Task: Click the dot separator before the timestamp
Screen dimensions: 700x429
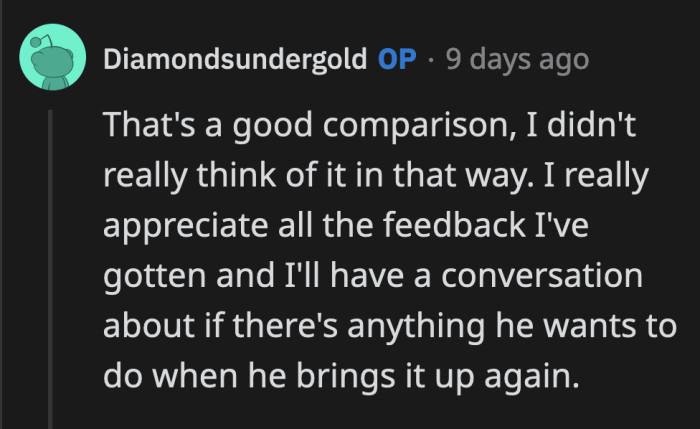Action: 431,60
